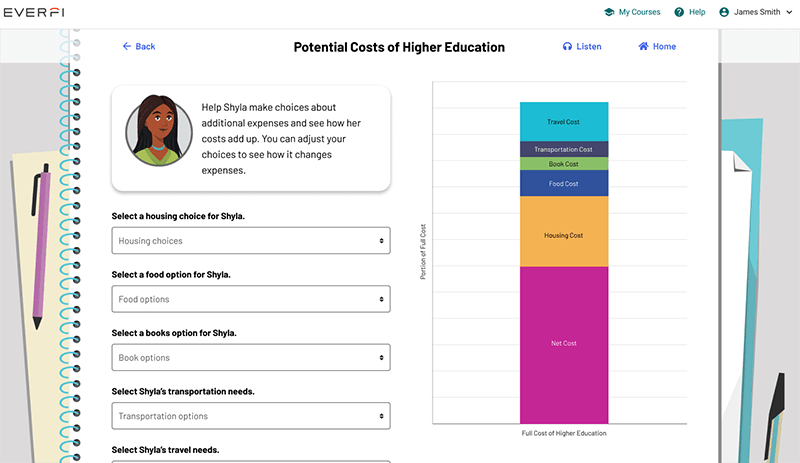Click 'Select a housing choice for Shyla.' label
The image size is (800, 463).
[178, 216]
